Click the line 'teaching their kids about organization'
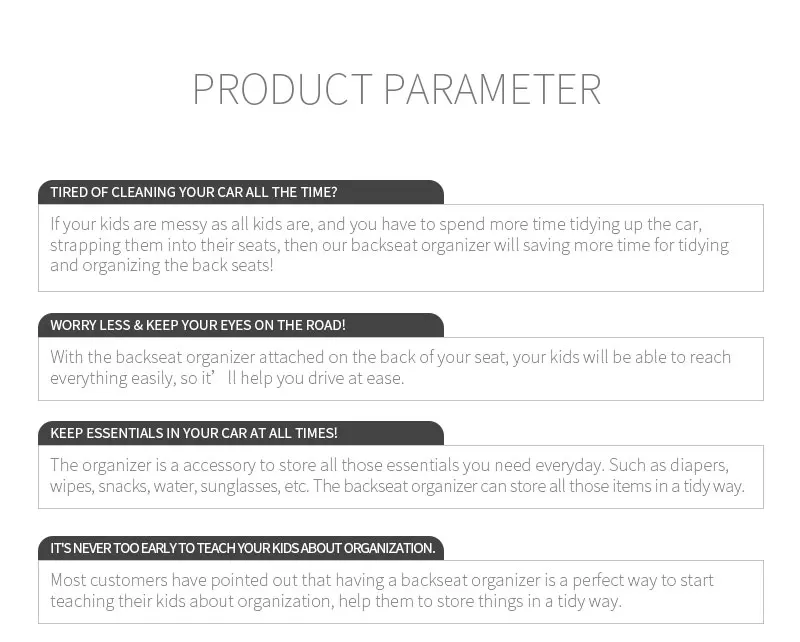The height and width of the screenshot is (642, 800). pyautogui.click(x=336, y=601)
